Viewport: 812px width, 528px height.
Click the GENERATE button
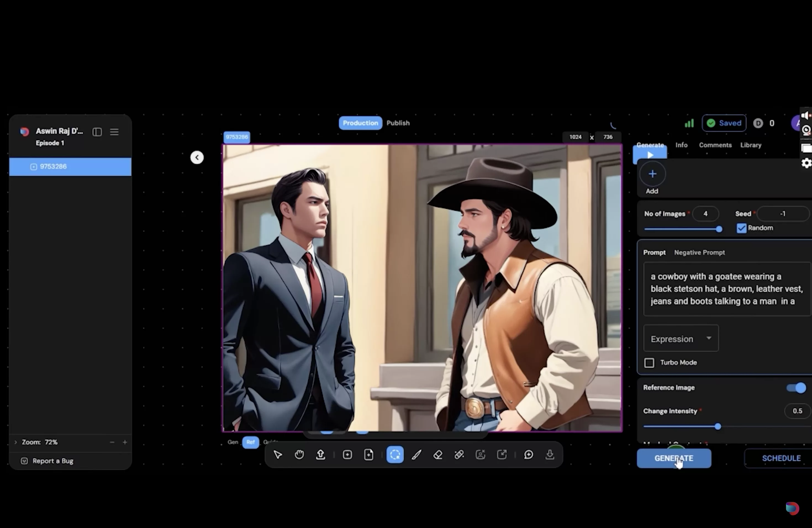click(x=674, y=458)
